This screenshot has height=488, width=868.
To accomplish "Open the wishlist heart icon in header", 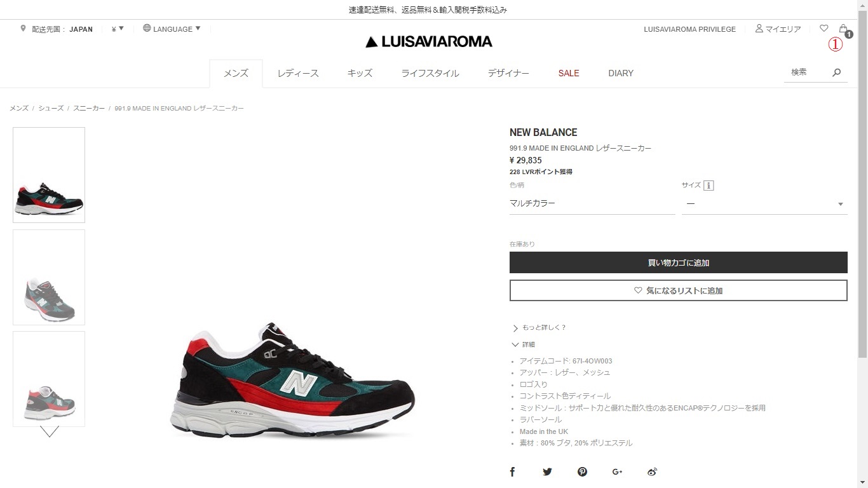I will pyautogui.click(x=824, y=29).
